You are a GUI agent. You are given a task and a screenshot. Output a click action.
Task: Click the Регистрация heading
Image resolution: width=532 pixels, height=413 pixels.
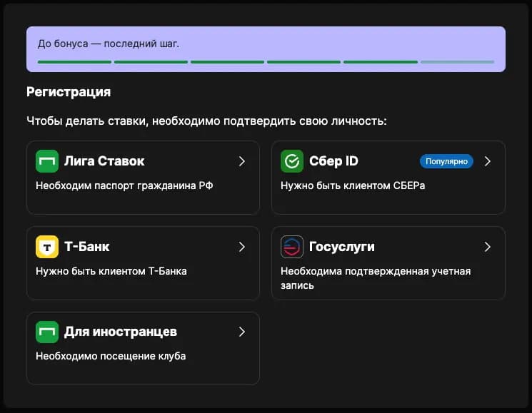[69, 92]
